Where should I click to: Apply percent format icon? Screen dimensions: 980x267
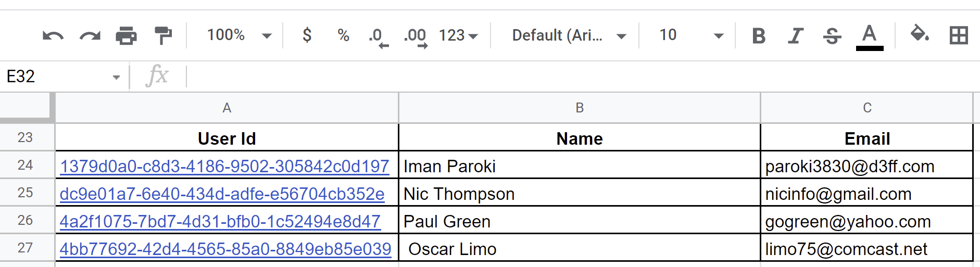coord(343,35)
